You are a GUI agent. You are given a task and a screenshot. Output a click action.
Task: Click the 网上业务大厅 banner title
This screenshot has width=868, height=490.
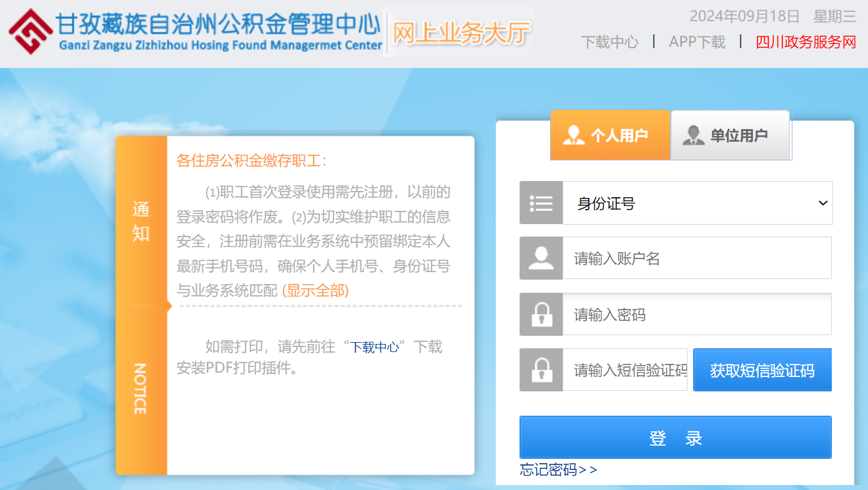tap(461, 32)
